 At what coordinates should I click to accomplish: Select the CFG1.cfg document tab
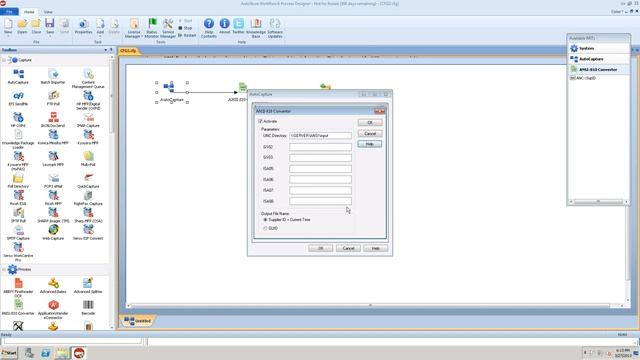[129, 51]
